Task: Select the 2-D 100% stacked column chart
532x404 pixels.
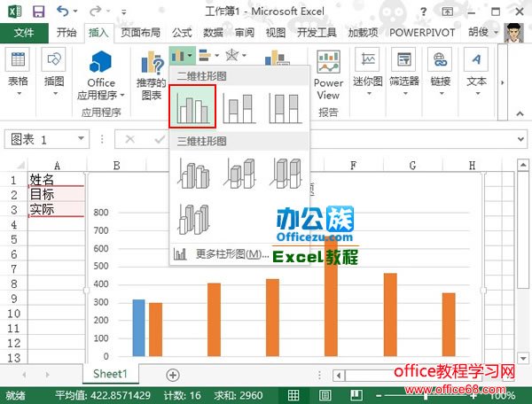Action: pyautogui.click(x=285, y=107)
